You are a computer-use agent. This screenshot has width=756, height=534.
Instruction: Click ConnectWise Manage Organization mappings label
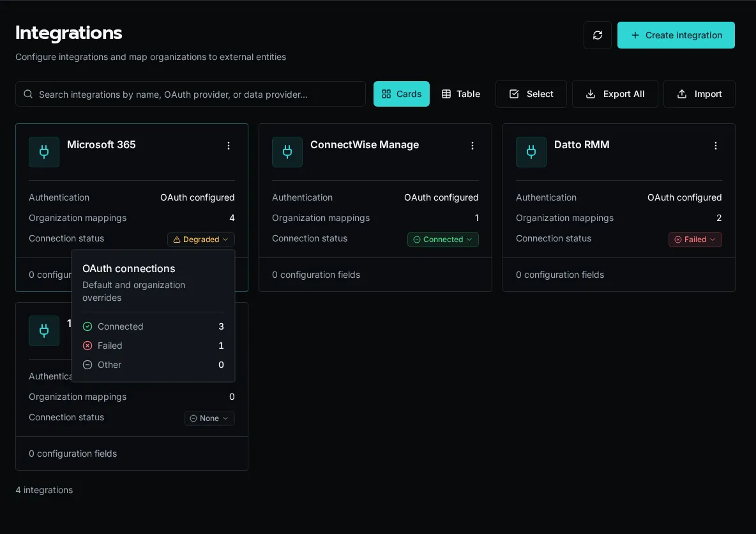[x=321, y=218]
